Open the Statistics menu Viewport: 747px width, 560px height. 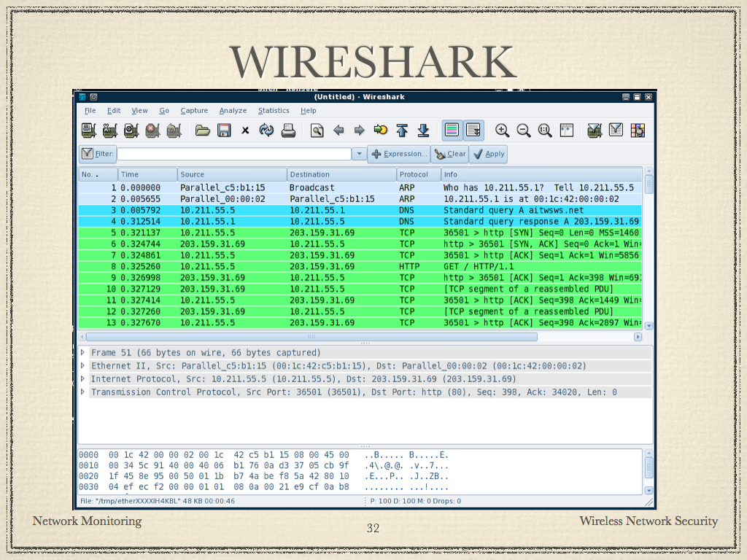[273, 111]
